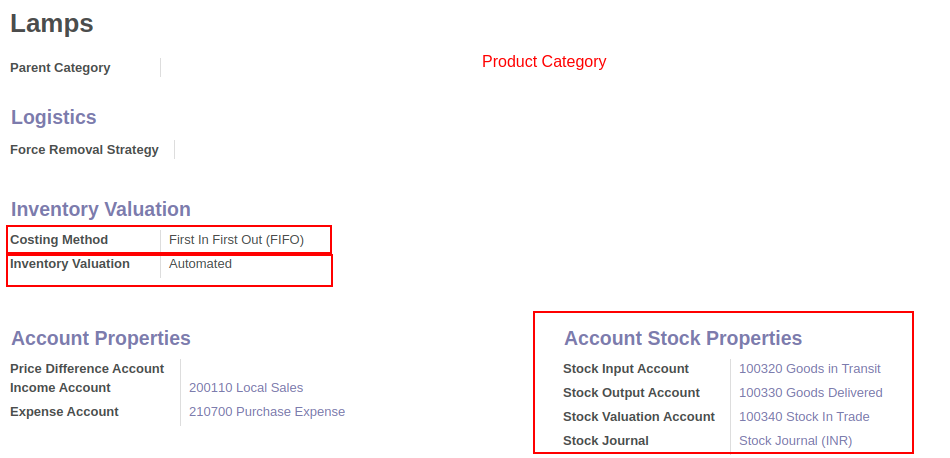
Task: Open the 210700 Purchase Expense account link
Action: coord(267,412)
